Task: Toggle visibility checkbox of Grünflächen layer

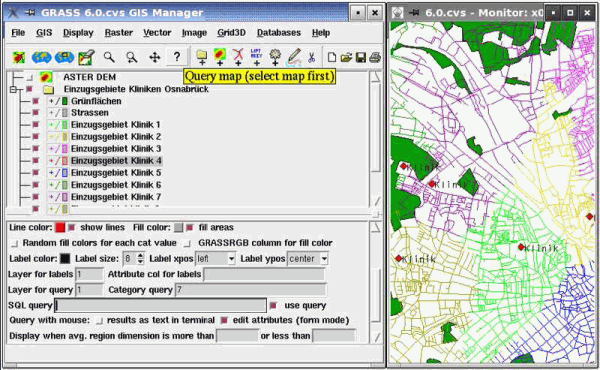Action: tap(36, 101)
